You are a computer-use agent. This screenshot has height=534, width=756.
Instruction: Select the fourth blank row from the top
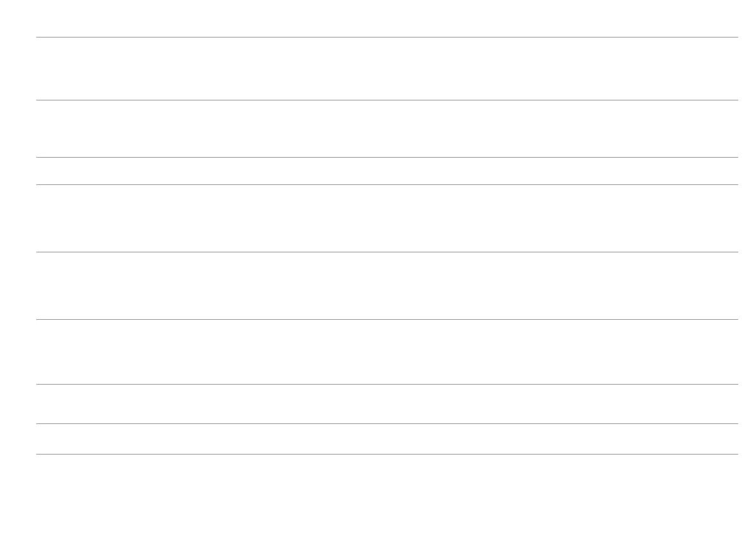point(387,218)
